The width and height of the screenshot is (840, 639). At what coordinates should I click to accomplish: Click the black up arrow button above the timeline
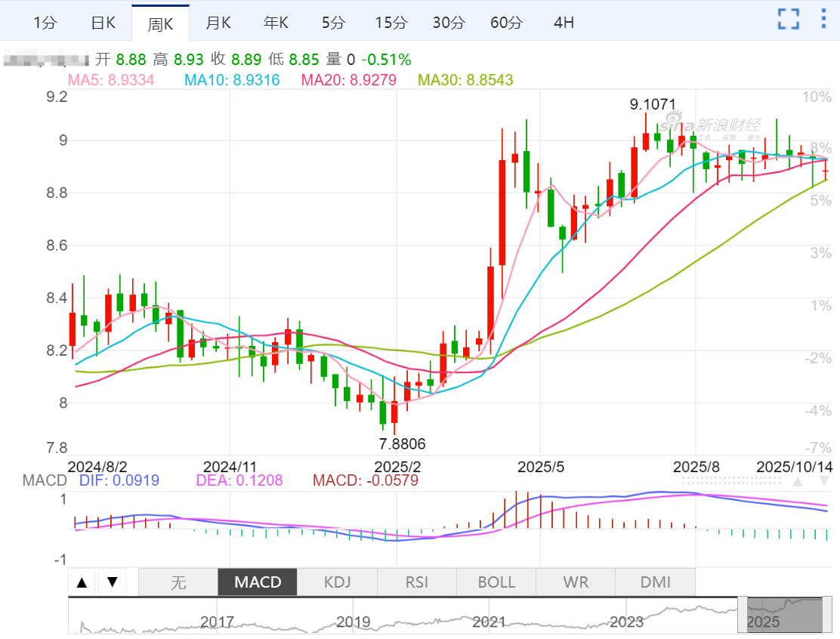click(82, 582)
